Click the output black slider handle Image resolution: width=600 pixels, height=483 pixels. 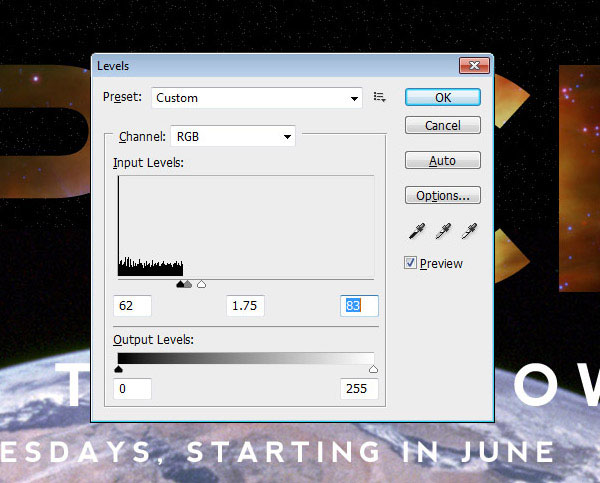[118, 369]
